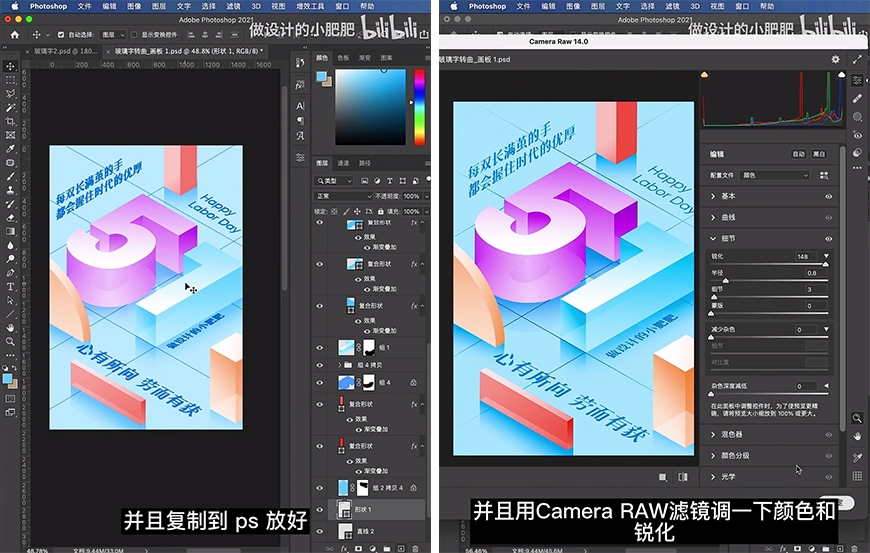
Task: Select the Crop tool
Action: [10, 121]
